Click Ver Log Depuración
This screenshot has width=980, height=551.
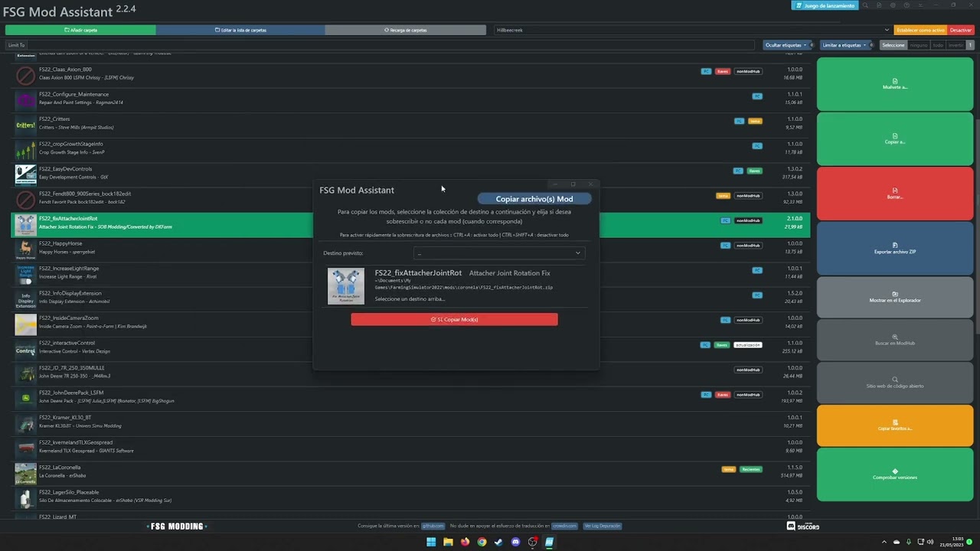[x=603, y=526]
